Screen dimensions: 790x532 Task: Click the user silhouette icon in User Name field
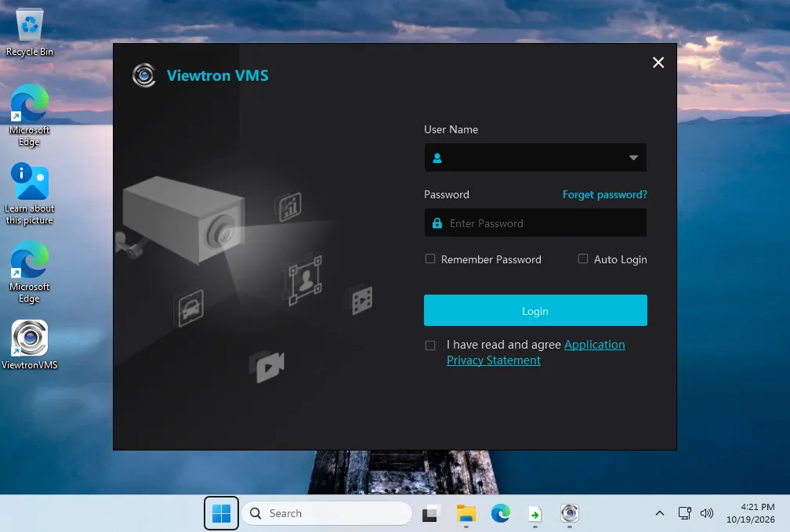pos(437,158)
